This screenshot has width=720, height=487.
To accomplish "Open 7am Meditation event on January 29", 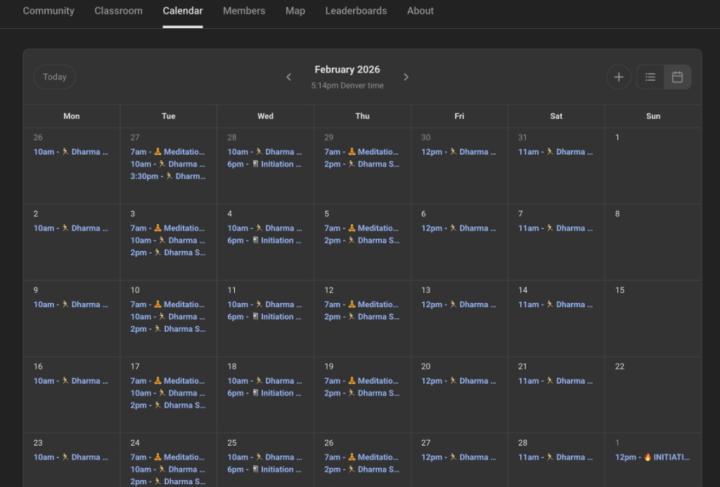I will [362, 152].
